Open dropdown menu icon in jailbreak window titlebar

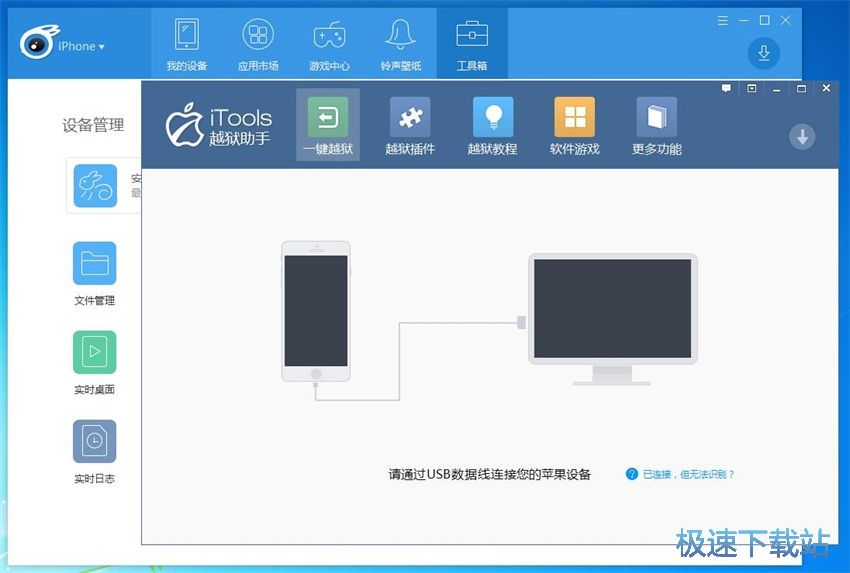click(751, 88)
